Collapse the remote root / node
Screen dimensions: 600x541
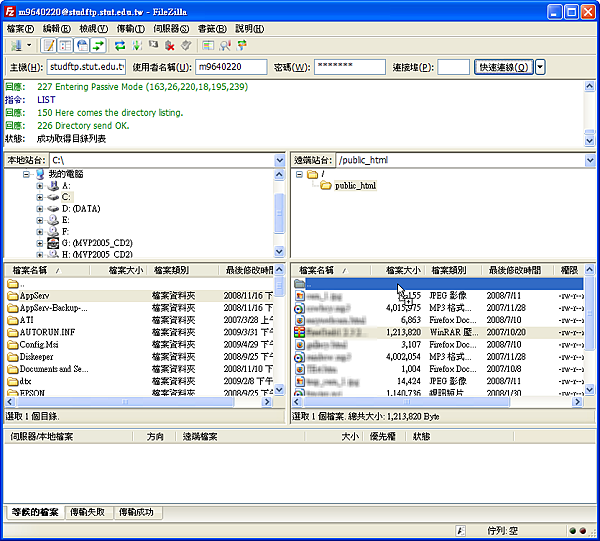[x=299, y=174]
